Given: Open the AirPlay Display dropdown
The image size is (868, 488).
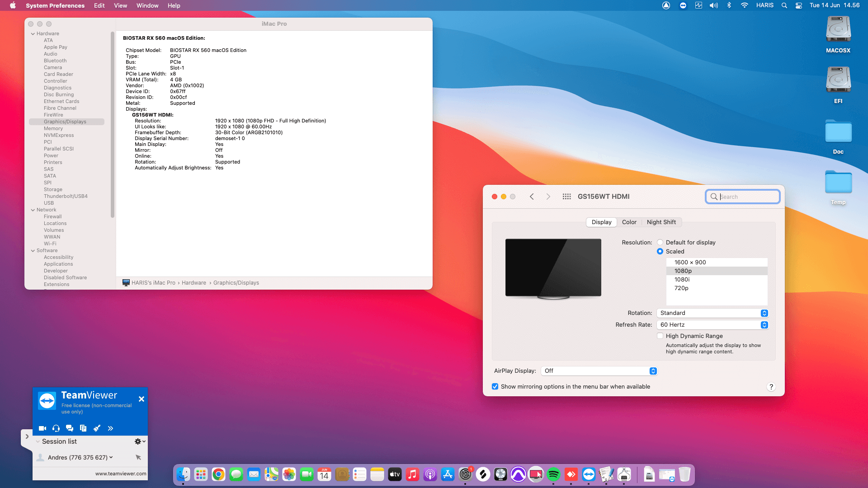Looking at the screenshot, I should click(x=599, y=371).
